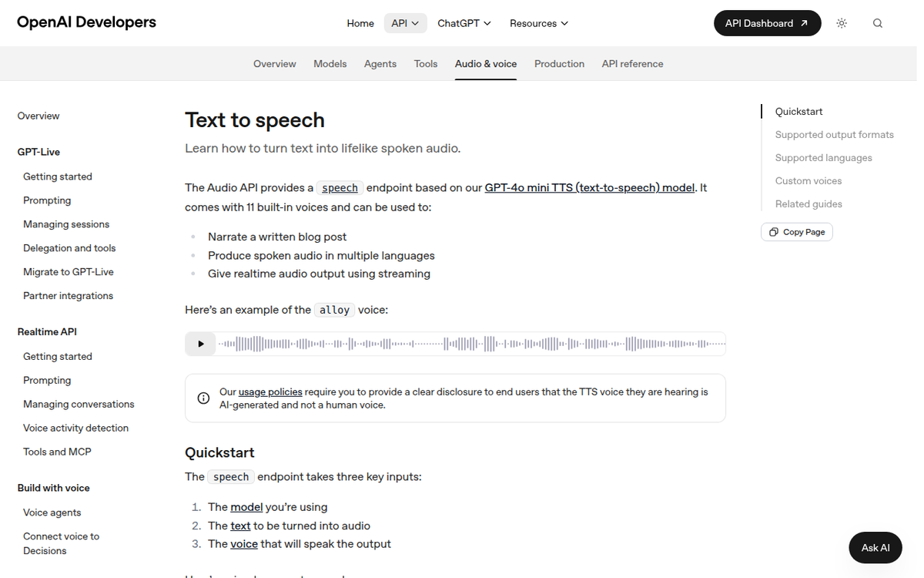This screenshot has width=924, height=578.
Task: Open the API reference tab
Action: tap(632, 64)
